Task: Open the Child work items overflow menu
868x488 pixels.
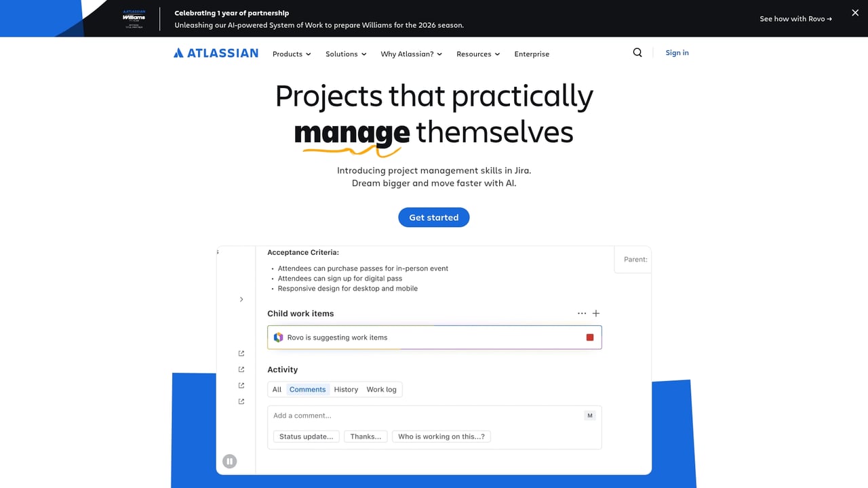Action: pos(582,313)
